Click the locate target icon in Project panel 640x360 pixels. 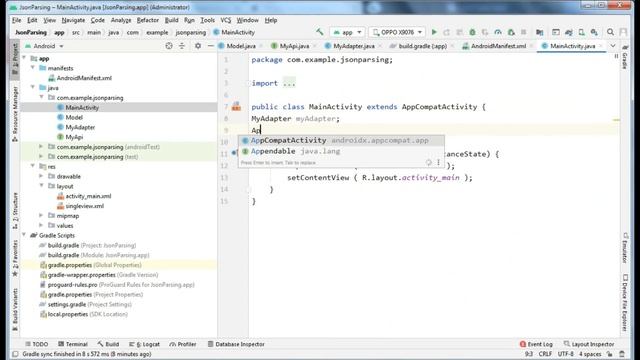(x=169, y=46)
